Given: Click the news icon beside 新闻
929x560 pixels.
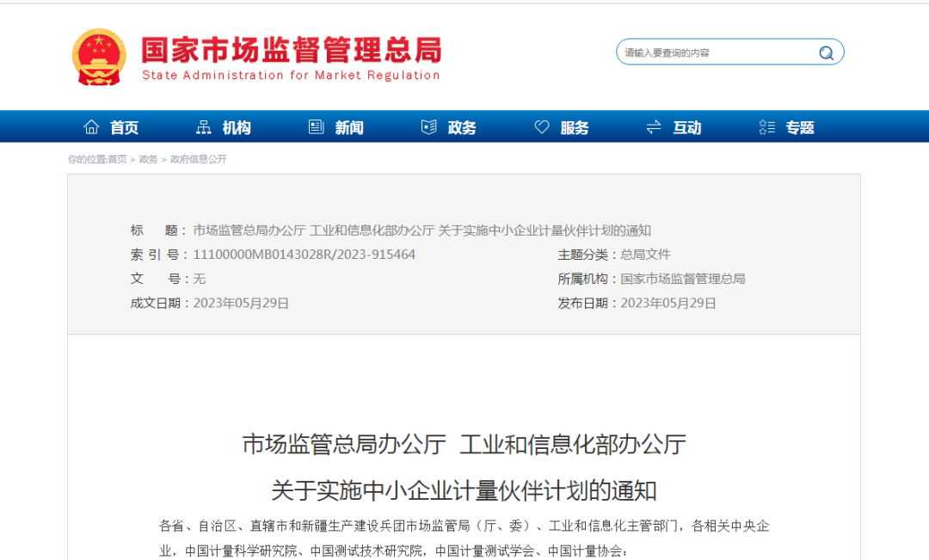Looking at the screenshot, I should tap(317, 127).
